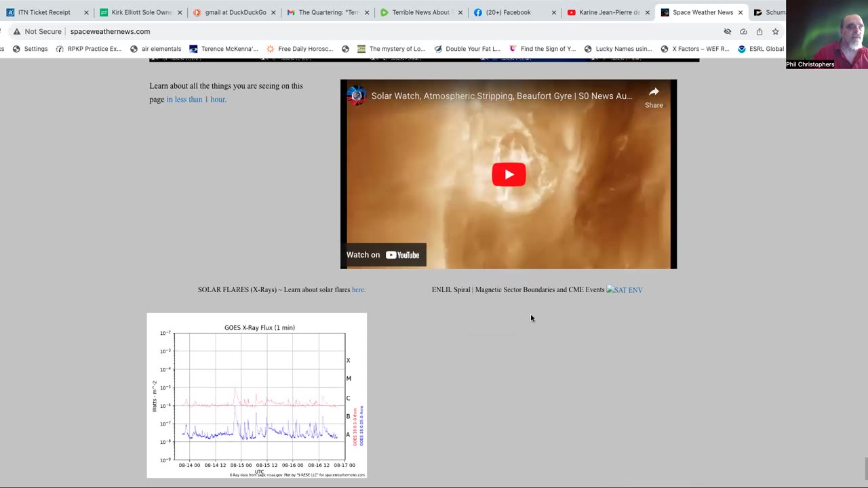Image resolution: width=868 pixels, height=488 pixels.
Task: Open The mystery of Lo... bookmark
Action: click(391, 49)
